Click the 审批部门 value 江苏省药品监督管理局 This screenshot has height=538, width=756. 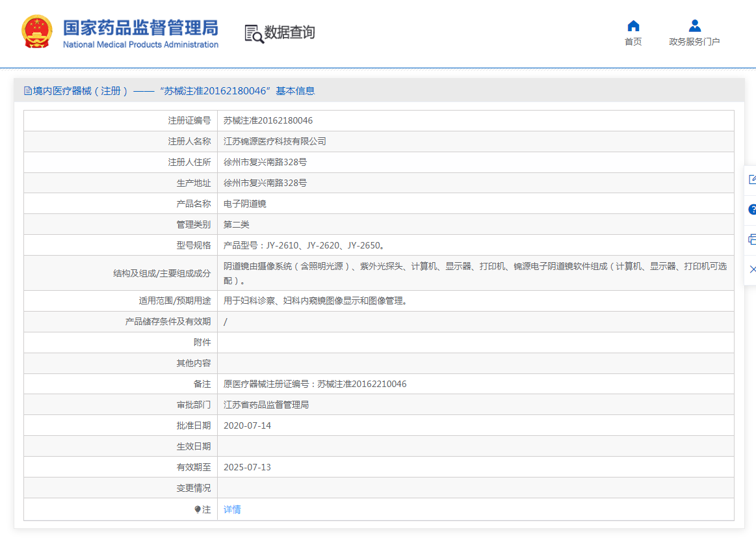coord(266,405)
